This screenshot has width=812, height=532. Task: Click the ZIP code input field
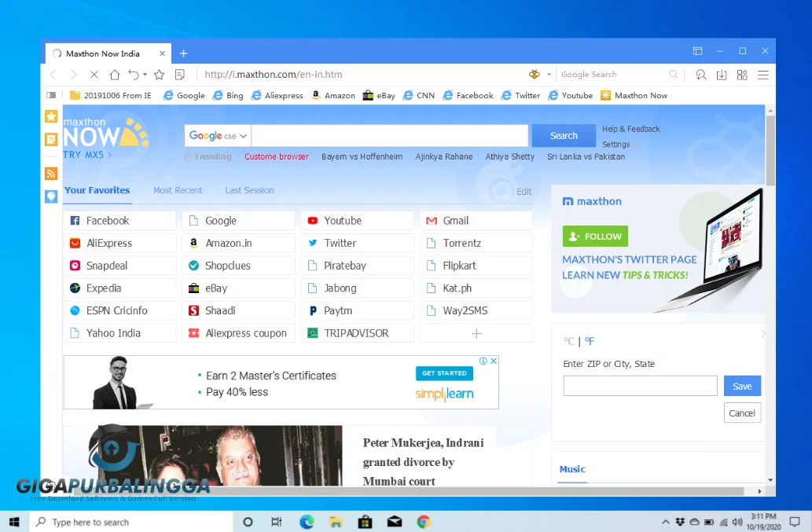pyautogui.click(x=639, y=386)
